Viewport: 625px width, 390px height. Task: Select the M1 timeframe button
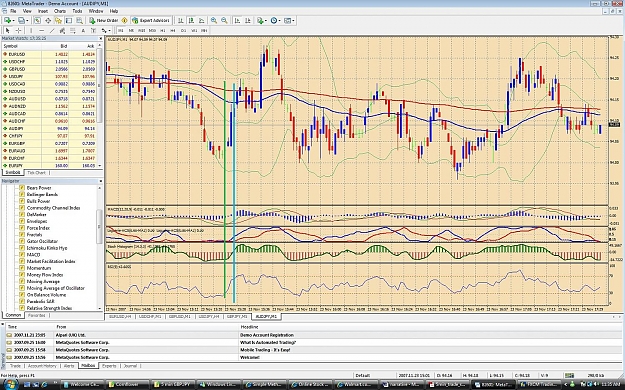tap(121, 30)
